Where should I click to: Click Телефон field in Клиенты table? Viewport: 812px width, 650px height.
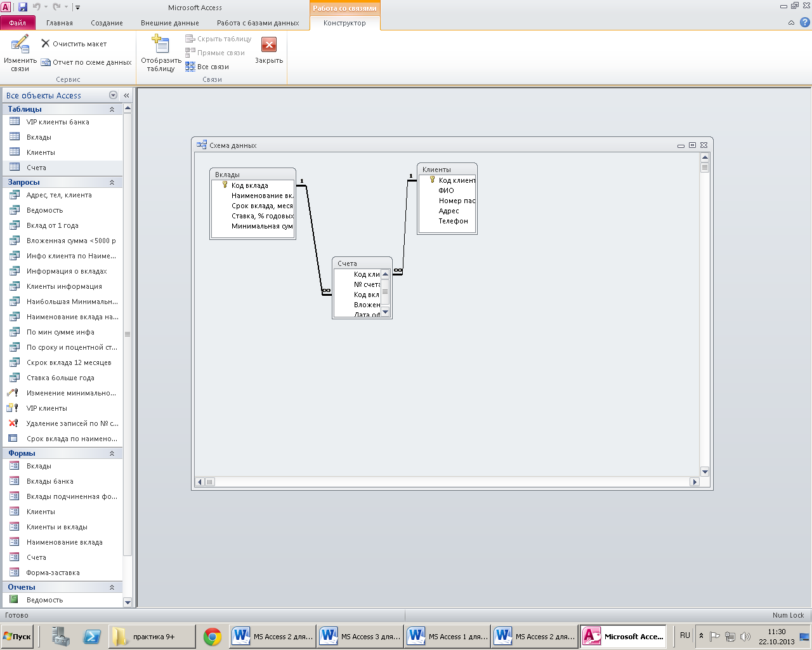pos(447,221)
